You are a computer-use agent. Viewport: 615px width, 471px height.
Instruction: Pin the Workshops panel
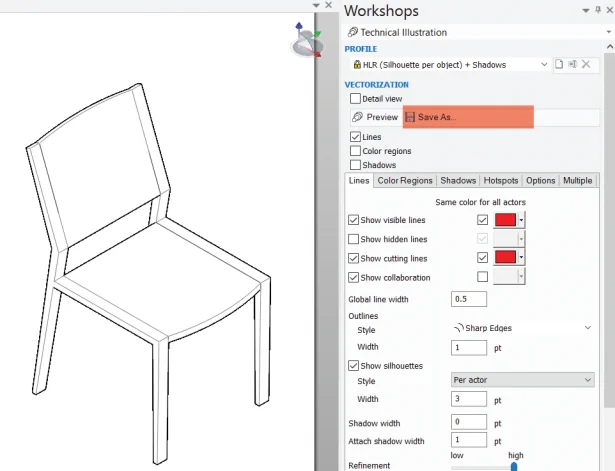599,10
